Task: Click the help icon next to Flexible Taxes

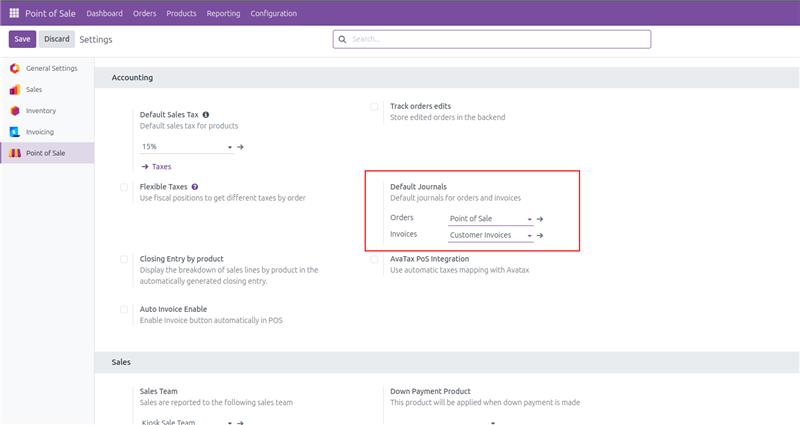Action: tap(195, 187)
